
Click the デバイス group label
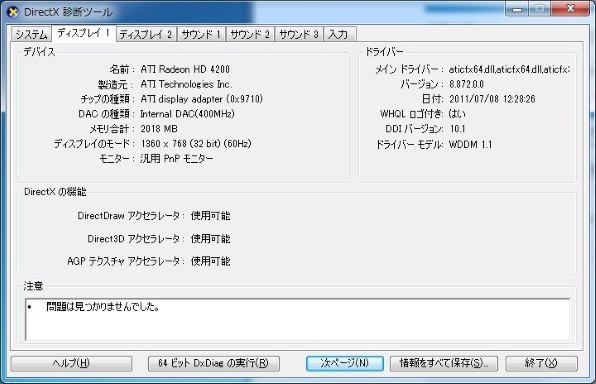coord(40,52)
